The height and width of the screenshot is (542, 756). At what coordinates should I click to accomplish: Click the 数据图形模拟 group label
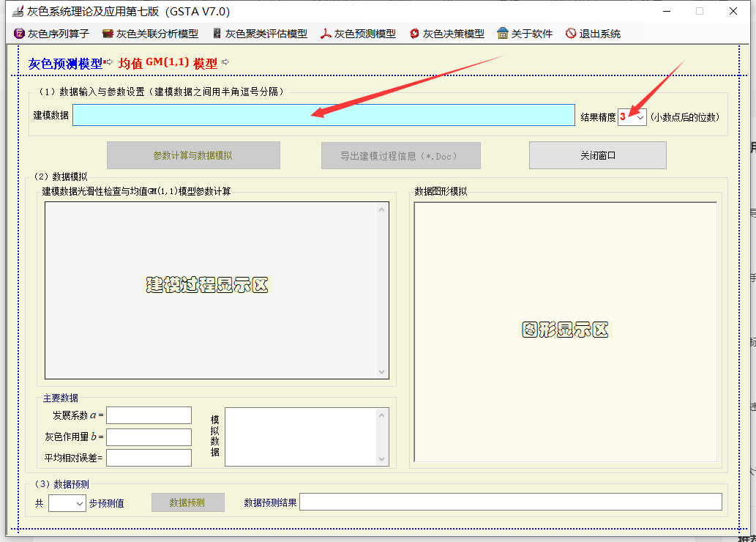pos(441,191)
